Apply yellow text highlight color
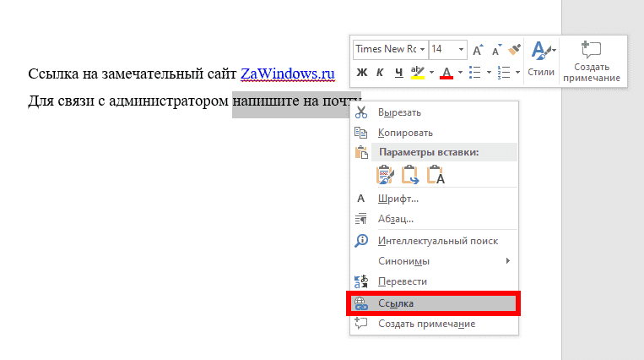This screenshot has width=644, height=360. point(418,73)
